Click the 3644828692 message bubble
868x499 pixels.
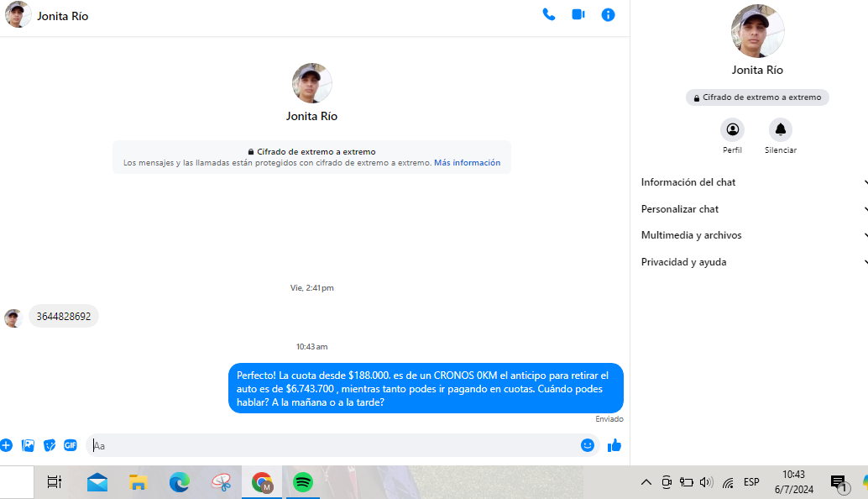[64, 317]
